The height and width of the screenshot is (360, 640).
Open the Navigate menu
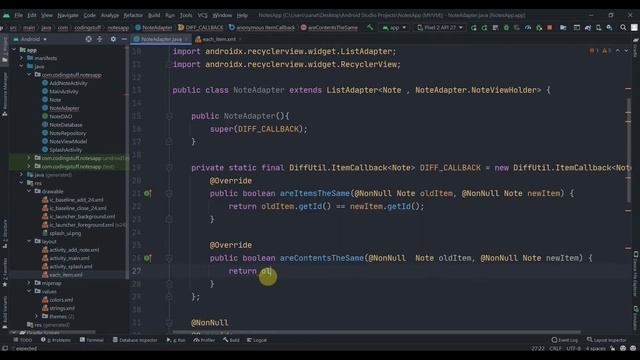(x=67, y=15)
